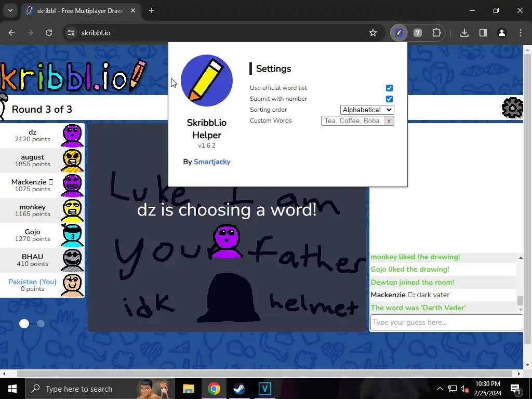Open Chrome downloads
The height and width of the screenshot is (399, 532).
point(464,33)
